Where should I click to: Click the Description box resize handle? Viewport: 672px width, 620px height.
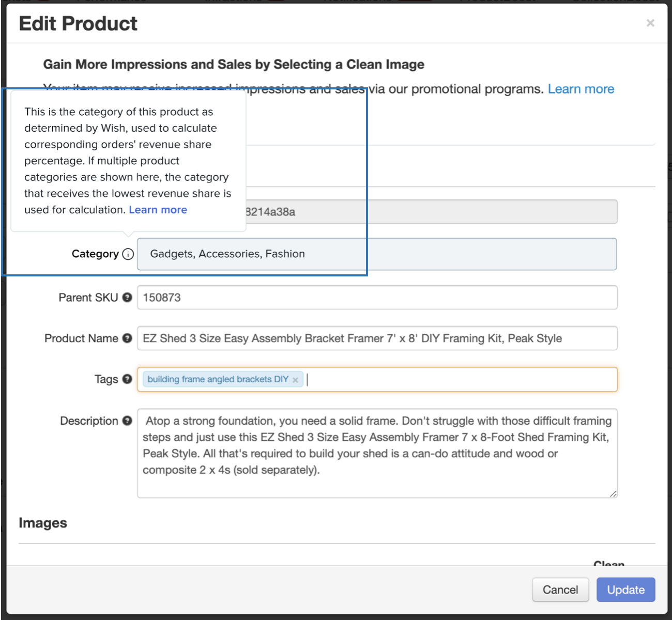pyautogui.click(x=613, y=494)
